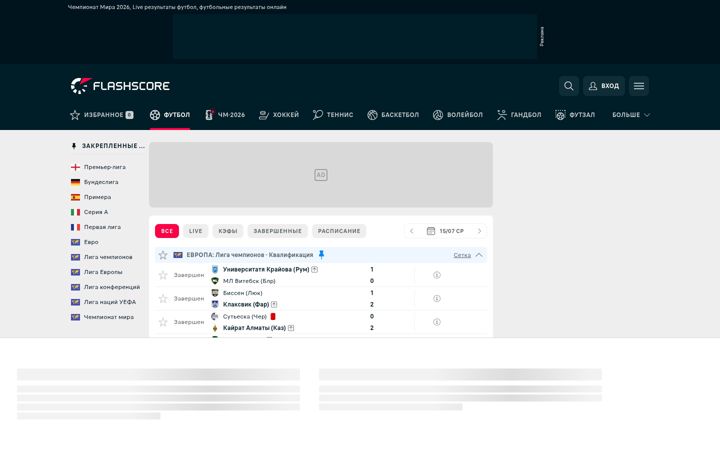This screenshot has height=450, width=720.
Task: Click the England flag icon
Action: (75, 167)
